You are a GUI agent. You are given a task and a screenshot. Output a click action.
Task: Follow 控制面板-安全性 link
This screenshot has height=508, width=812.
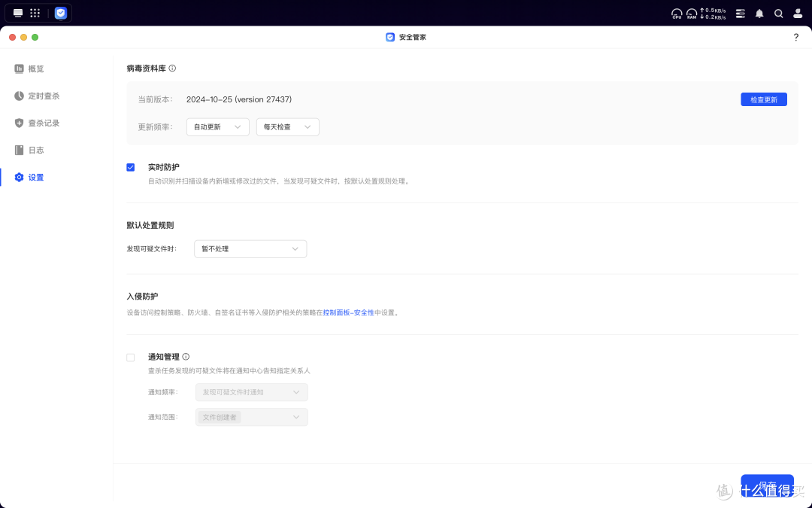(x=349, y=312)
